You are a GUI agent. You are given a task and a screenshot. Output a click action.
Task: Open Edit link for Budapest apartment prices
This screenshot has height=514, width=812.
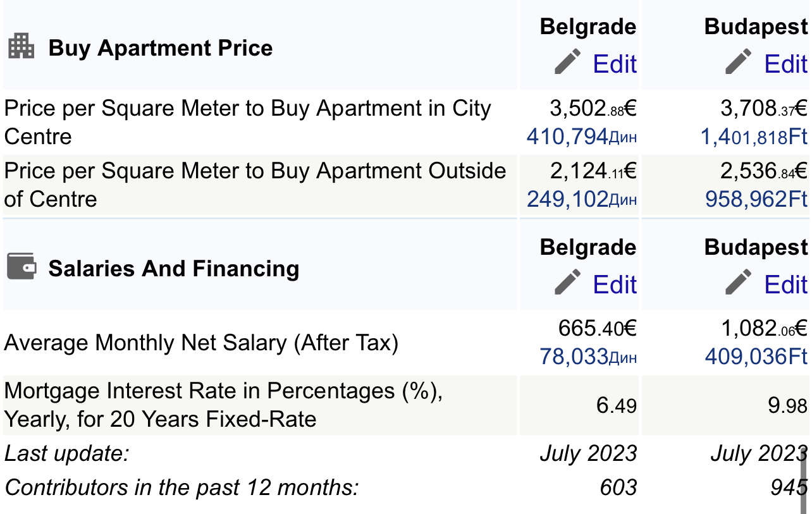[x=785, y=64]
